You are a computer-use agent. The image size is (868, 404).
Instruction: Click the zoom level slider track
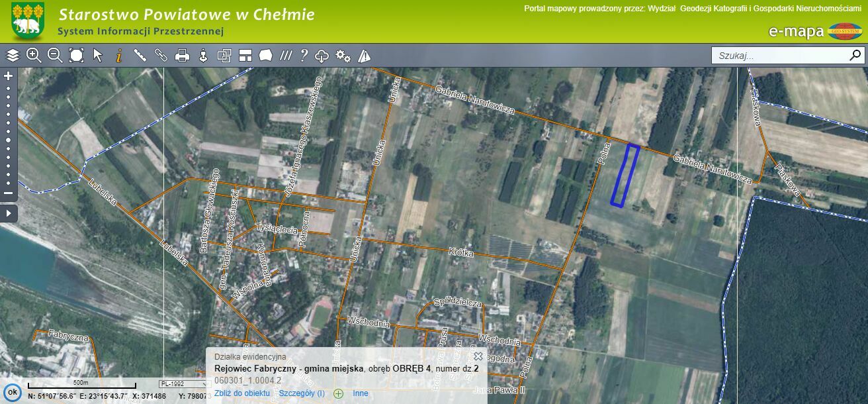(x=9, y=134)
